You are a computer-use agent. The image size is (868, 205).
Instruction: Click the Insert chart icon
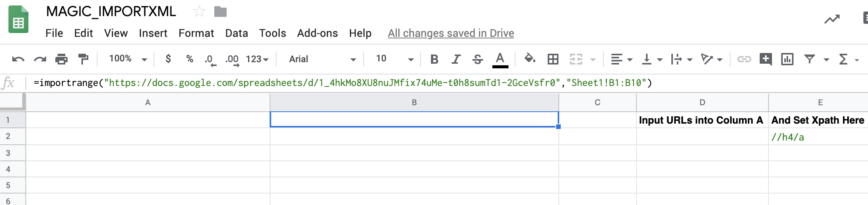787,59
